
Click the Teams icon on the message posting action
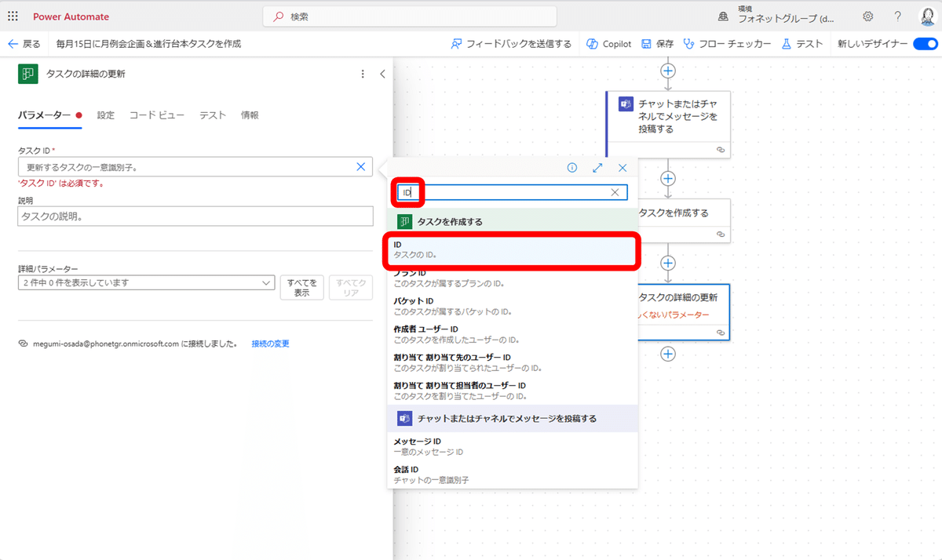point(624,103)
